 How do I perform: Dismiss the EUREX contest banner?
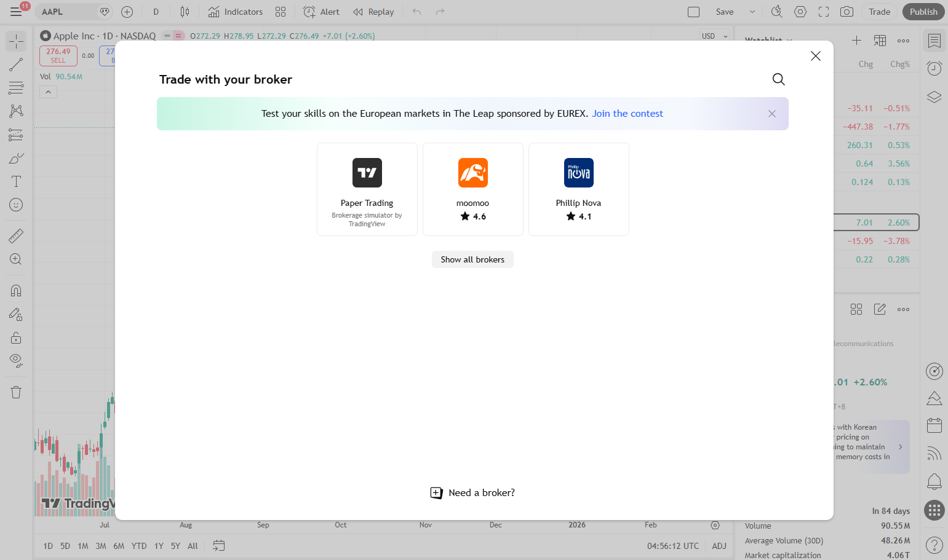(x=772, y=114)
